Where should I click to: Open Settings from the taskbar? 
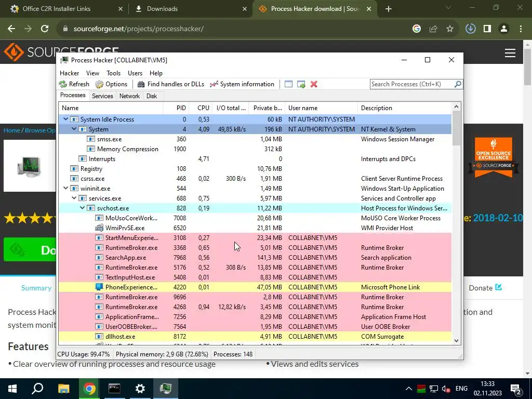click(140, 389)
